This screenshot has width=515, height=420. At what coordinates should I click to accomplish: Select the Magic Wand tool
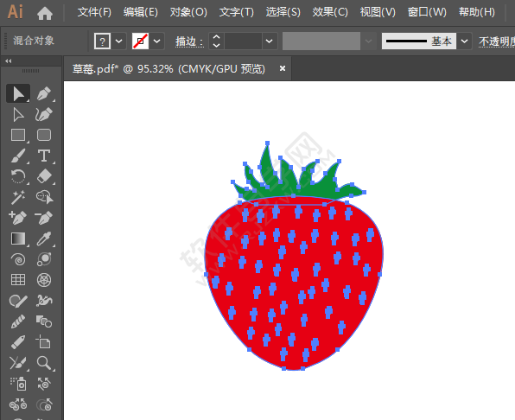pyautogui.click(x=18, y=197)
